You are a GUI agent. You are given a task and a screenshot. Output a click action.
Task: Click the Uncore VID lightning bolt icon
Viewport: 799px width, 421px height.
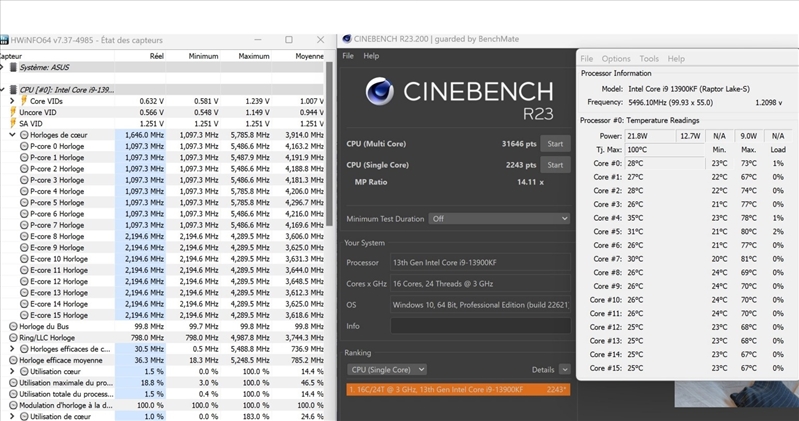(13, 112)
